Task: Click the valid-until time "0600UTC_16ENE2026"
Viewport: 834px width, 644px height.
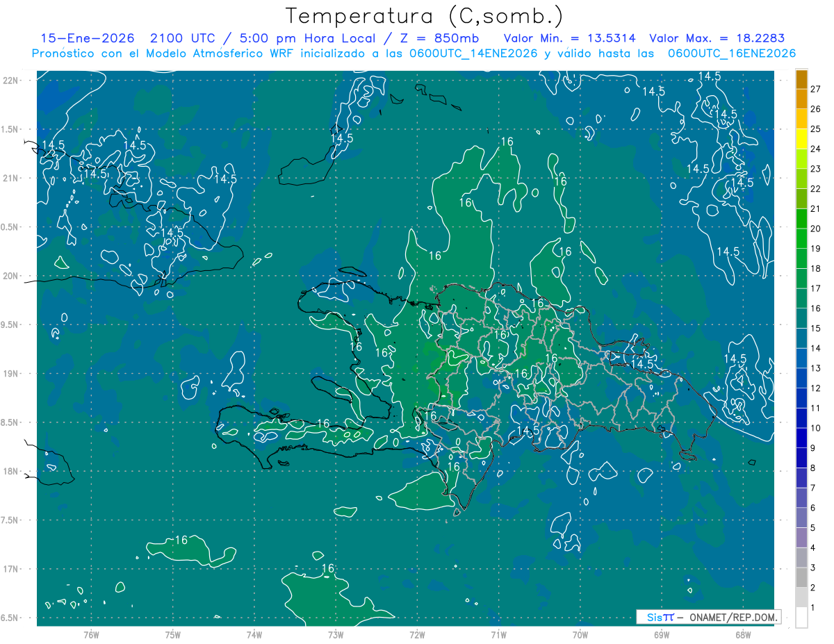Action: pyautogui.click(x=732, y=53)
